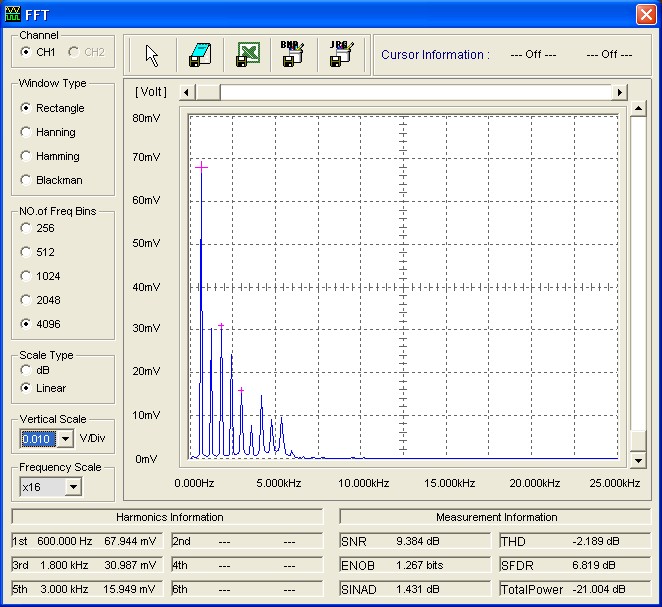The width and height of the screenshot is (662, 607).
Task: Click the vertical scrollbar down arrow
Action: click(639, 460)
